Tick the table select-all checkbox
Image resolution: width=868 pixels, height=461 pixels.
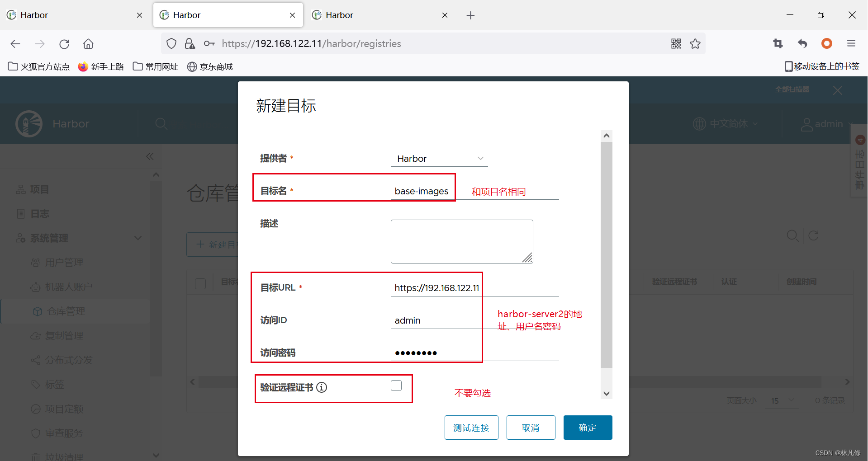pyautogui.click(x=200, y=283)
